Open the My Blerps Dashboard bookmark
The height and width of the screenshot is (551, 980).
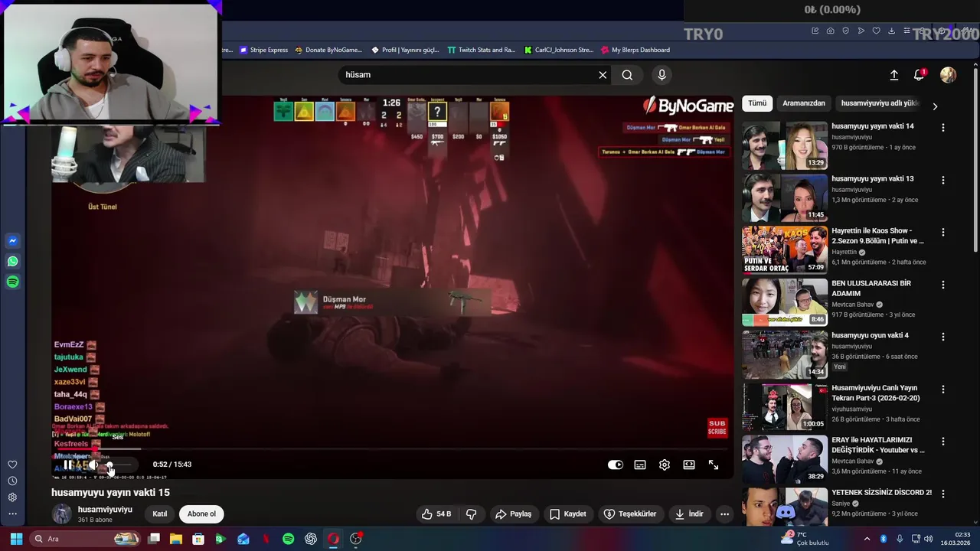pyautogui.click(x=635, y=50)
